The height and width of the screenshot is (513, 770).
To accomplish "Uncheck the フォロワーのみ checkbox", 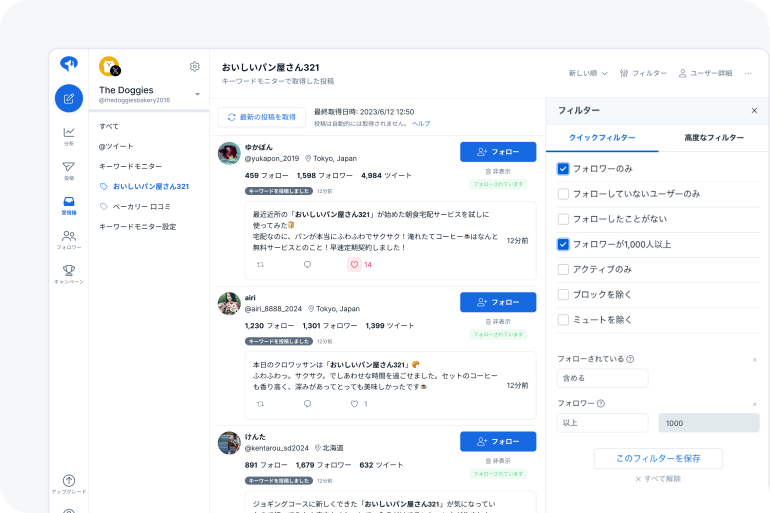I will 564,169.
